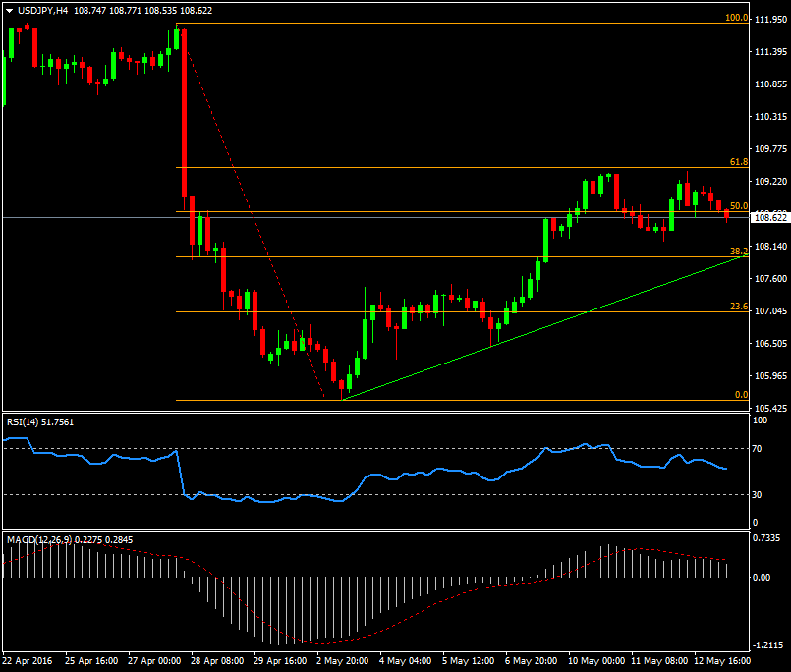Open the chart menu arrow beside USDJPY,H4
This screenshot has width=791, height=672.
coord(9,10)
